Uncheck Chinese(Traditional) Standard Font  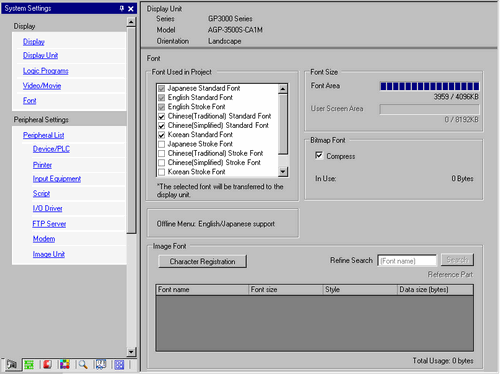point(162,116)
